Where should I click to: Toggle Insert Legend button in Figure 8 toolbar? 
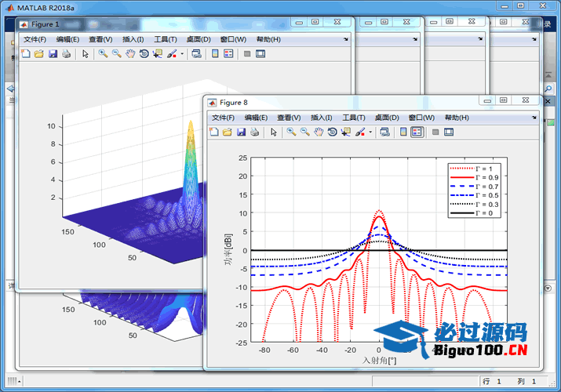click(417, 132)
